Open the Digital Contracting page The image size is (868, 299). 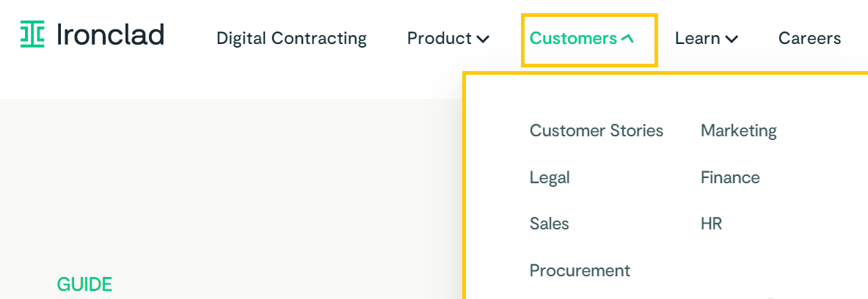[x=291, y=38]
